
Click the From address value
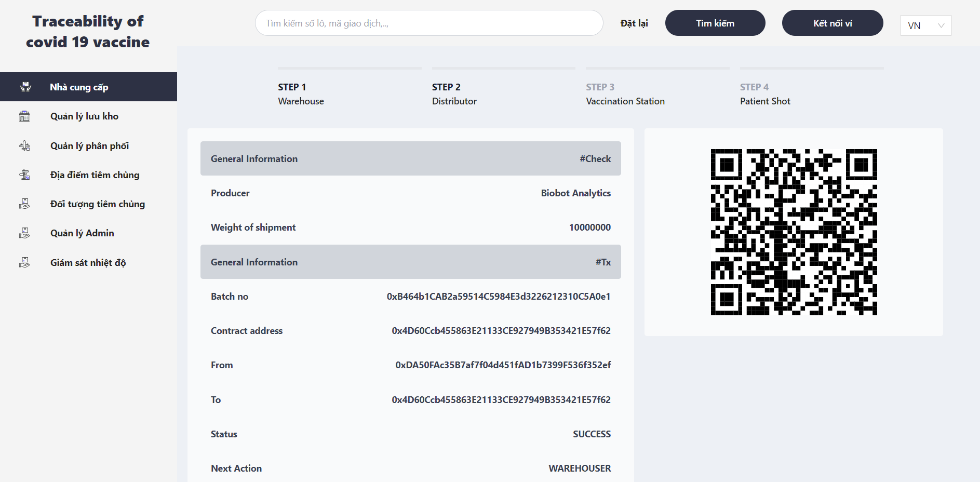[x=503, y=365]
